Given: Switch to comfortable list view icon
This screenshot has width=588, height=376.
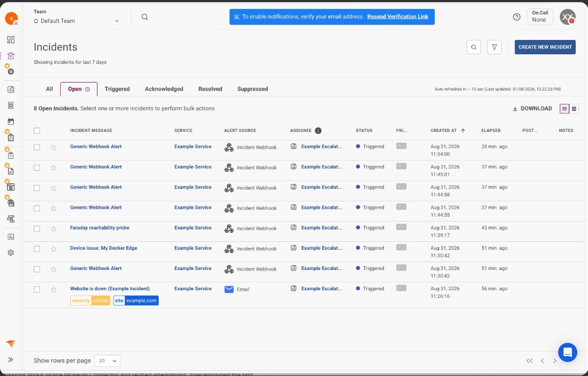Looking at the screenshot, I should (565, 109).
